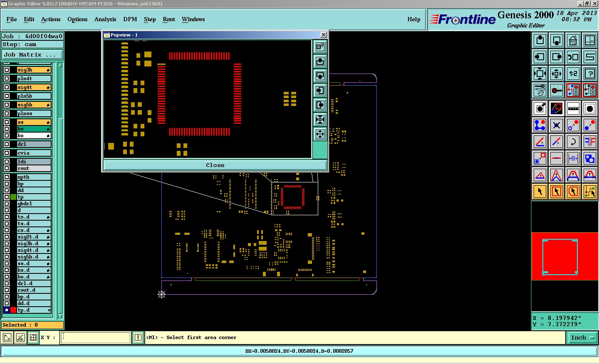599x364 pixels.
Task: Open the tools and palette settings icon
Action: [x=540, y=90]
